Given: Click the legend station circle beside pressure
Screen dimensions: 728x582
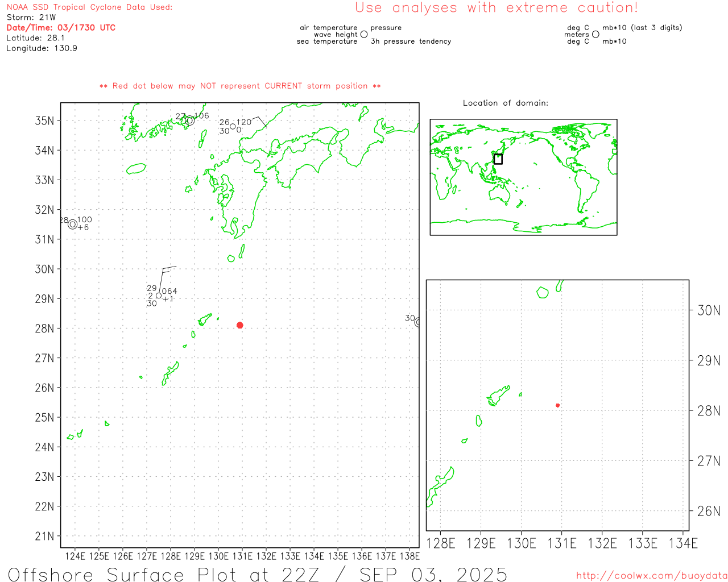Looking at the screenshot, I should (364, 34).
